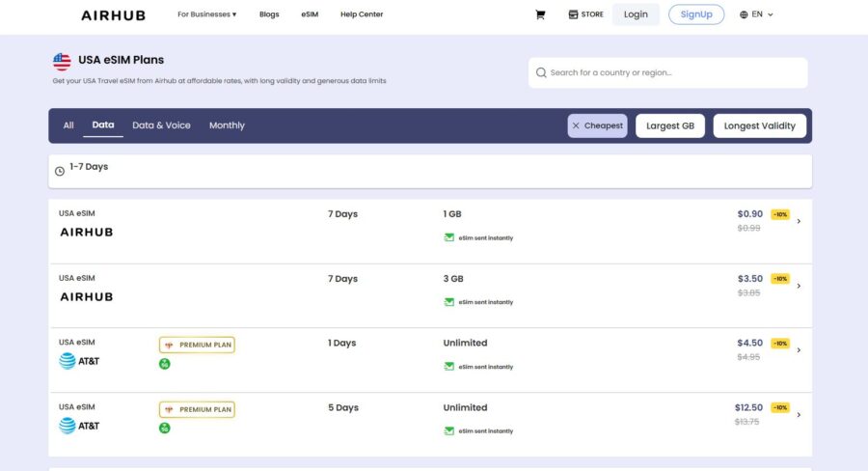Screen dimensions: 868x471
Task: Click the $0.90 price
Action: [x=749, y=214]
